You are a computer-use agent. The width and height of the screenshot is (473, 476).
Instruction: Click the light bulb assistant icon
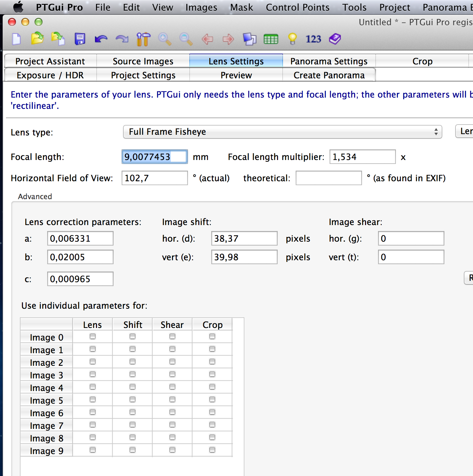tap(292, 39)
